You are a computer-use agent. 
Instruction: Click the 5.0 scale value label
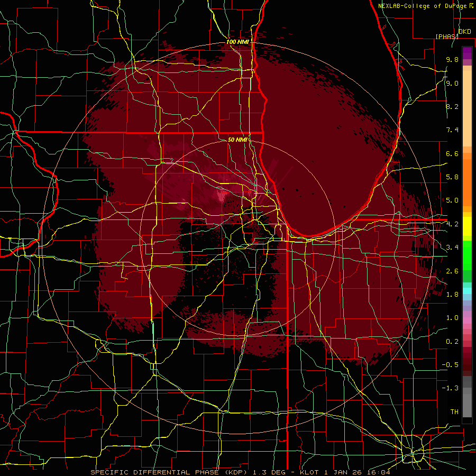point(452,200)
